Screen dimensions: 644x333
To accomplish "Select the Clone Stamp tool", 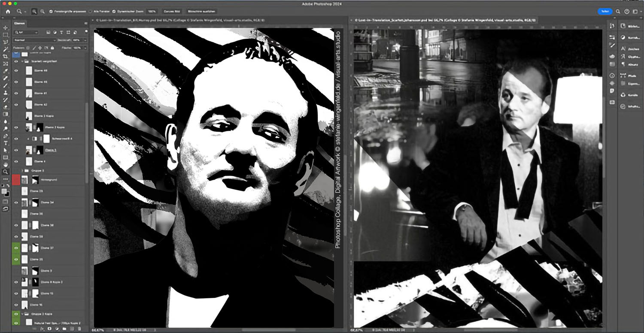I will coord(6,93).
